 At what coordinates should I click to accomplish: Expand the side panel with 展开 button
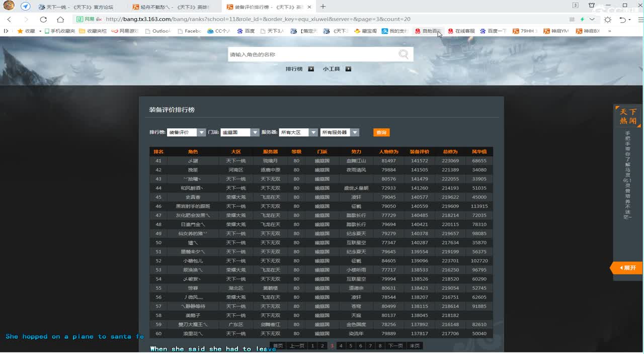point(627,268)
